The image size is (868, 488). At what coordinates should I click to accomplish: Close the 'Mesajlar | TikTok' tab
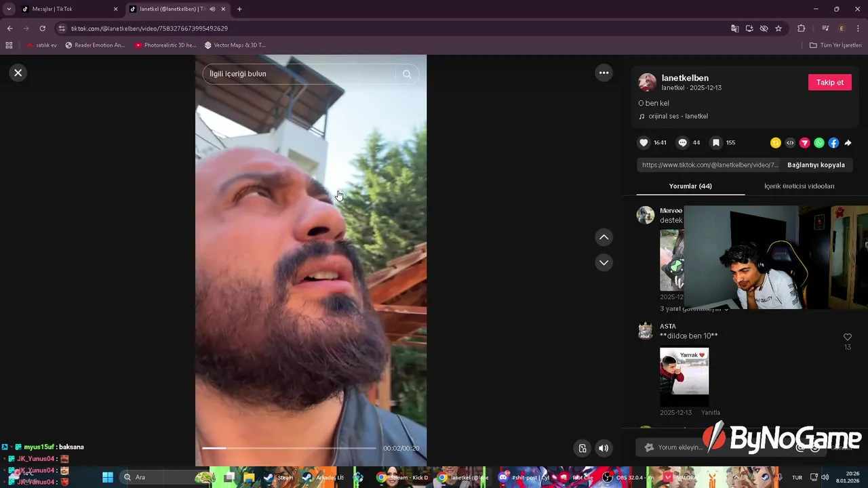115,9
